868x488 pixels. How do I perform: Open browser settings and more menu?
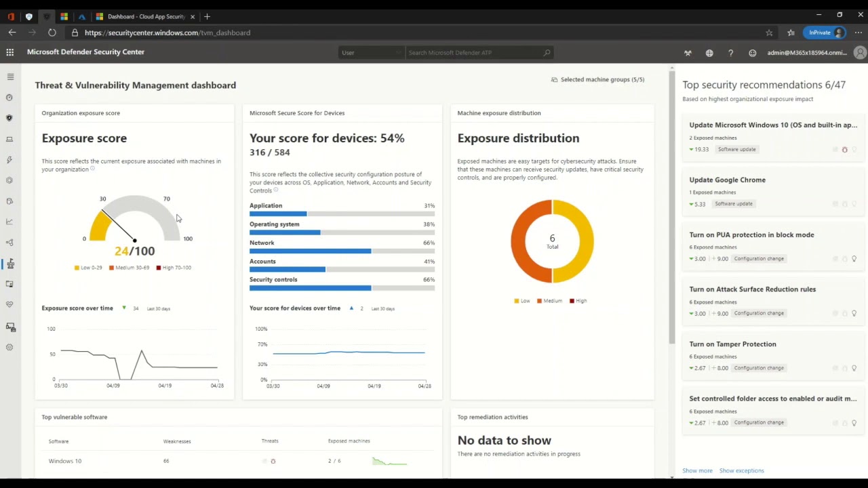[x=857, y=33]
